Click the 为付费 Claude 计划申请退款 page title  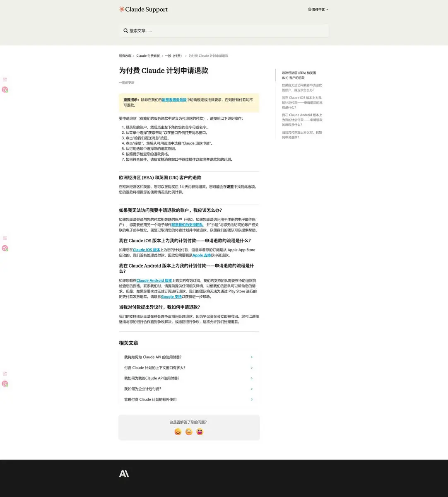coord(164,71)
